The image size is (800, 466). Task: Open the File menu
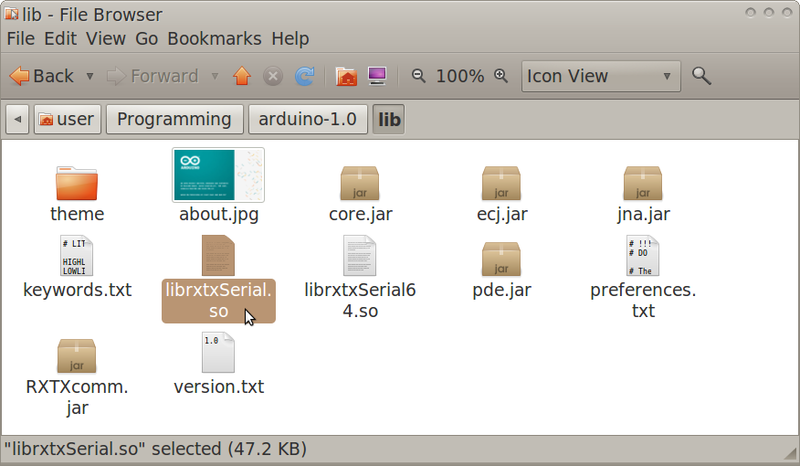[x=20, y=39]
